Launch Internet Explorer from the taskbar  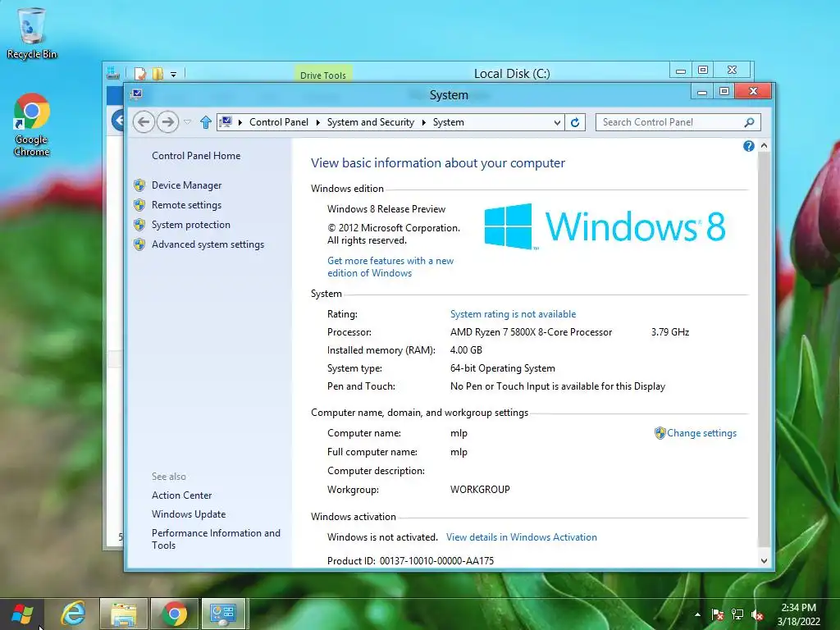73,614
